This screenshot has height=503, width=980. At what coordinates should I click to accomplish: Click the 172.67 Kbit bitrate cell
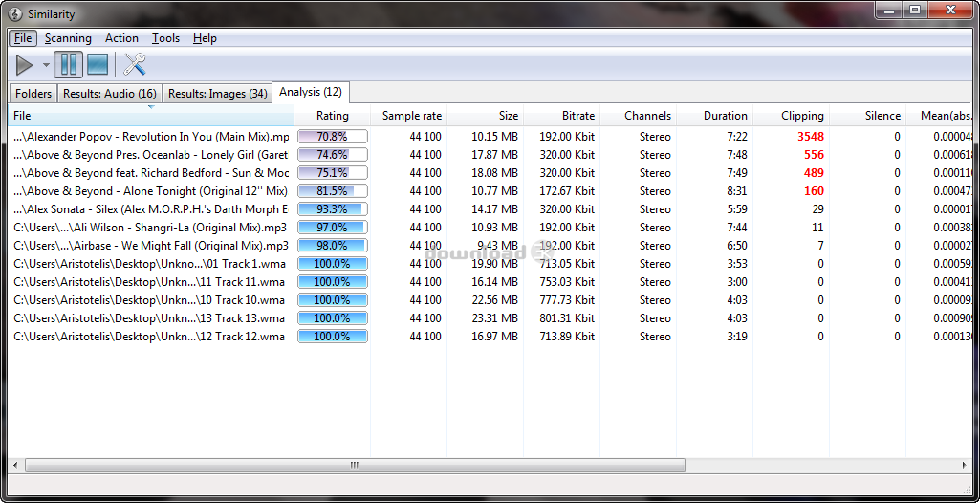point(567,190)
